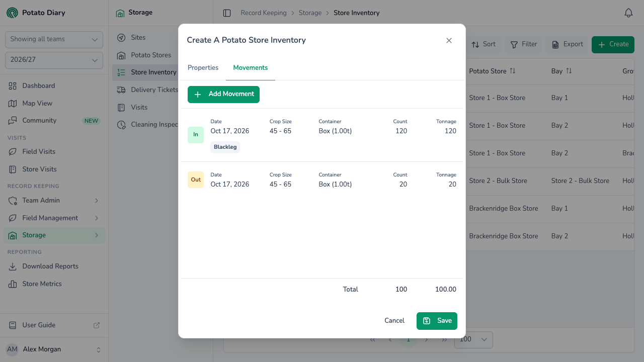Viewport: 644px width, 362px height.
Task: Toggle the sidebar panel icon
Action: [x=227, y=13]
